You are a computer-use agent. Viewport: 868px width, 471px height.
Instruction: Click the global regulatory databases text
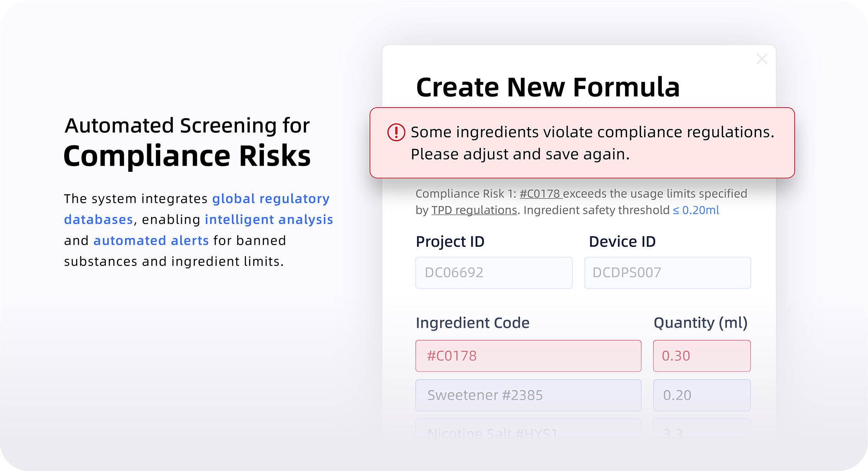point(197,209)
